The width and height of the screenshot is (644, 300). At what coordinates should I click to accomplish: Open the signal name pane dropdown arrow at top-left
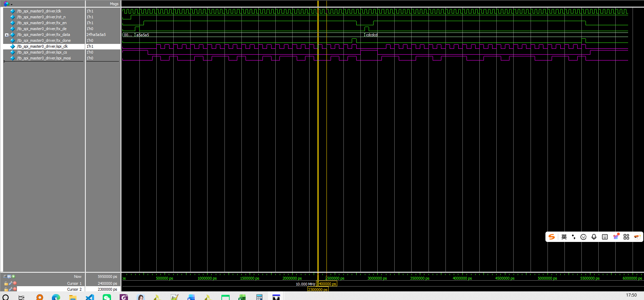click(11, 4)
